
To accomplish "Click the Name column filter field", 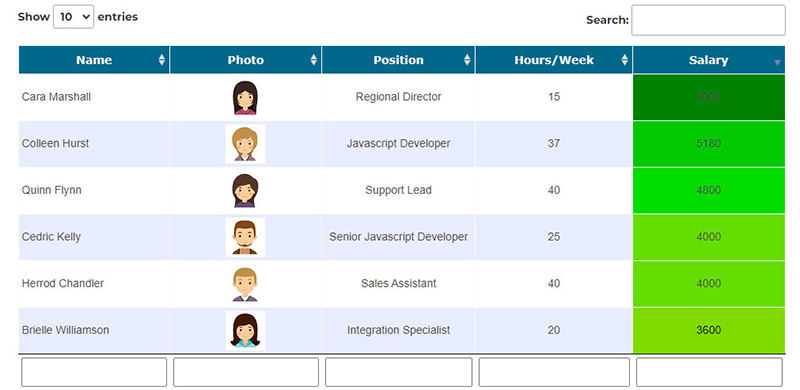I will (x=94, y=372).
